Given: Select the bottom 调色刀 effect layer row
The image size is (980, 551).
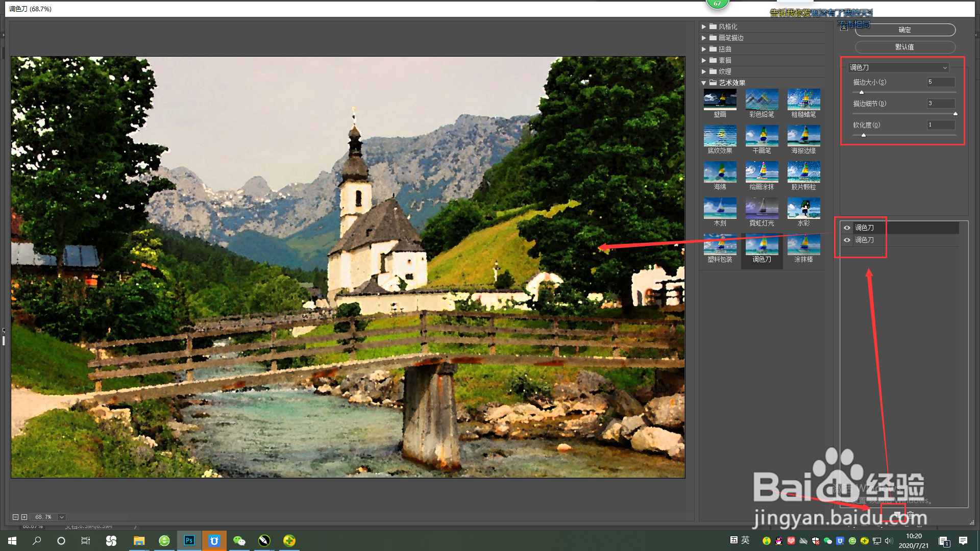Looking at the screenshot, I should point(901,240).
